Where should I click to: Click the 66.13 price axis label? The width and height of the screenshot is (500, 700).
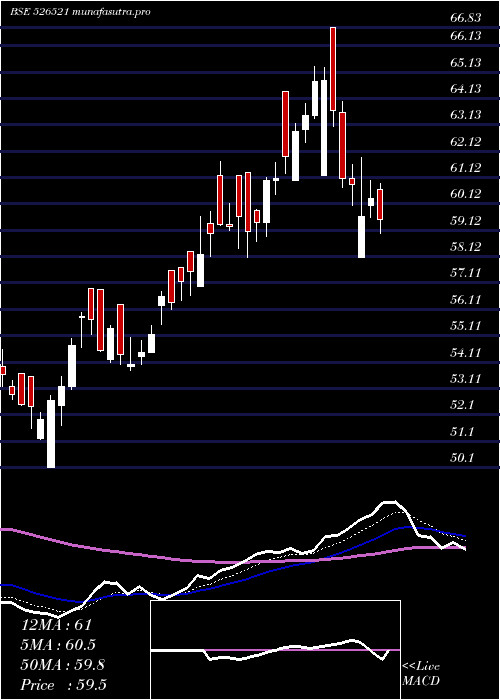[466, 36]
